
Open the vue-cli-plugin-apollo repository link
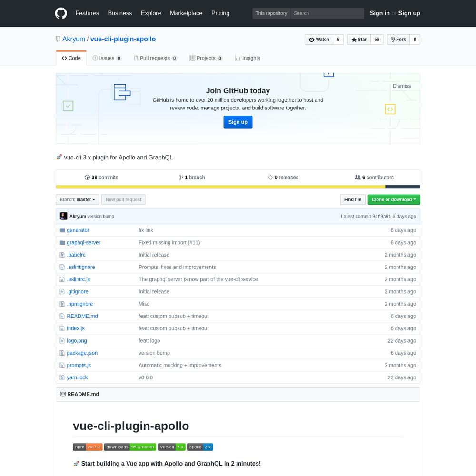123,39
